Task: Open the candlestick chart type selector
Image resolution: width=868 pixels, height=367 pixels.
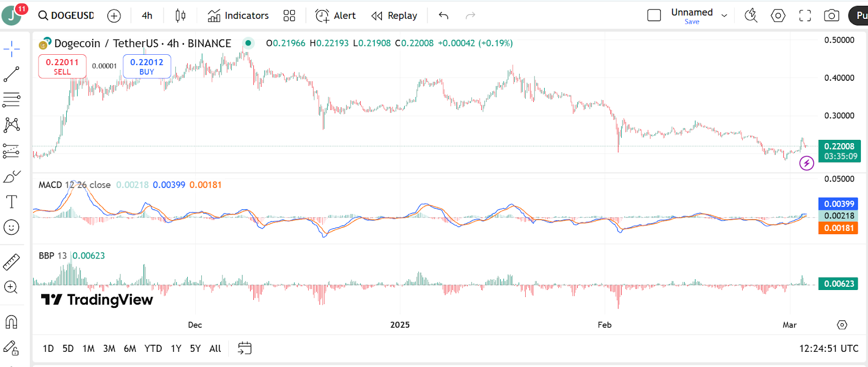Action: tap(181, 16)
